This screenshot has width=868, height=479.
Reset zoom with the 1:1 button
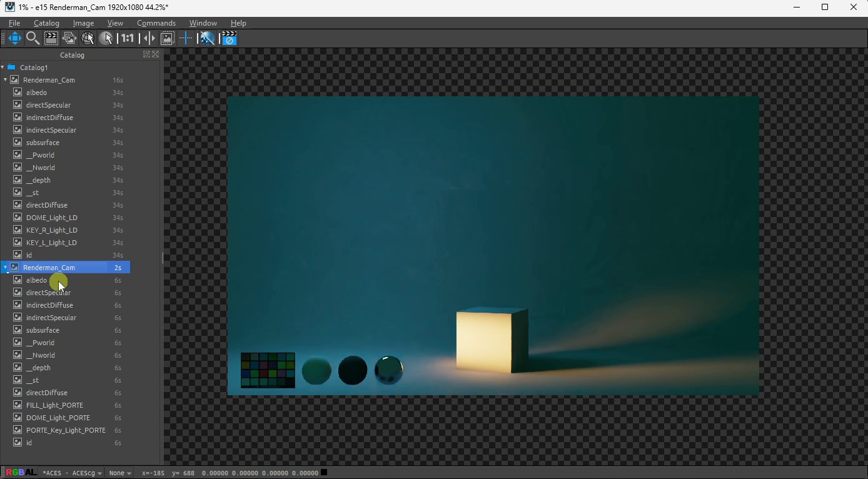pyautogui.click(x=128, y=39)
